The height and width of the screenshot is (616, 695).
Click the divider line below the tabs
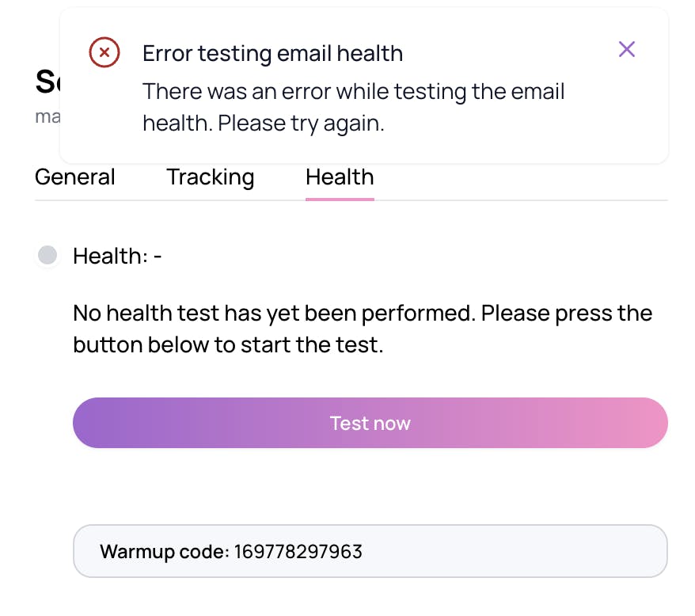[515, 200]
